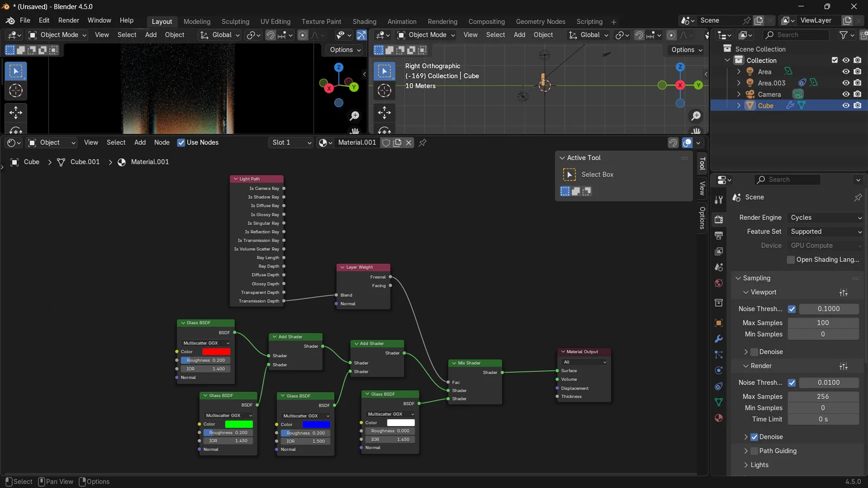Screen dimensions: 868x488
Task: Click the red Glass BSDF color swatch
Action: pos(216,352)
